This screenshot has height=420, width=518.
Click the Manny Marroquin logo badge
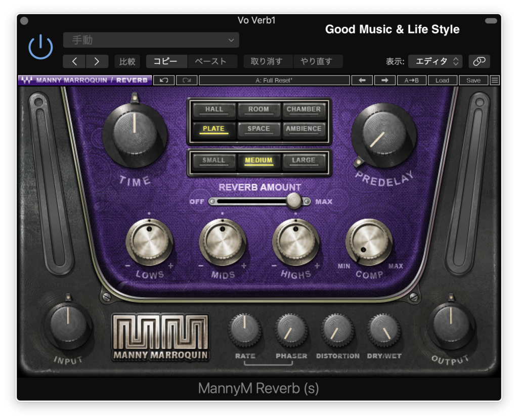(161, 337)
